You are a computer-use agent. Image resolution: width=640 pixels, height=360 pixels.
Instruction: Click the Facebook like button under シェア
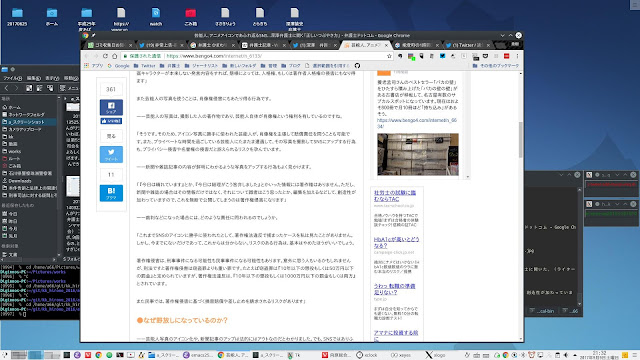coord(111,121)
